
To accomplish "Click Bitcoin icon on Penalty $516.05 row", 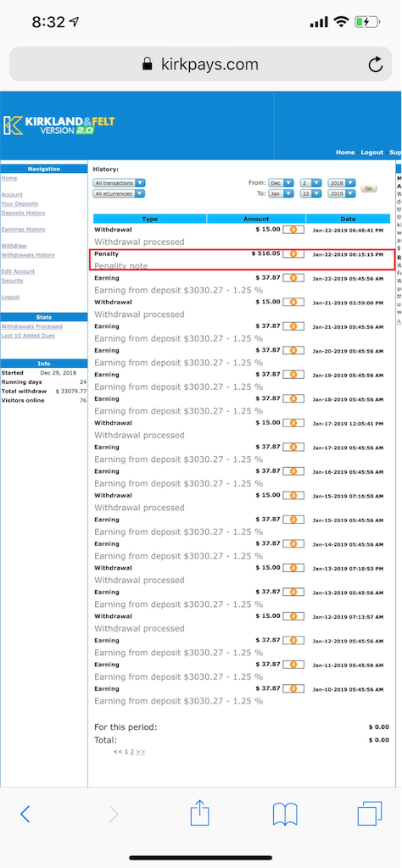I will pos(293,253).
